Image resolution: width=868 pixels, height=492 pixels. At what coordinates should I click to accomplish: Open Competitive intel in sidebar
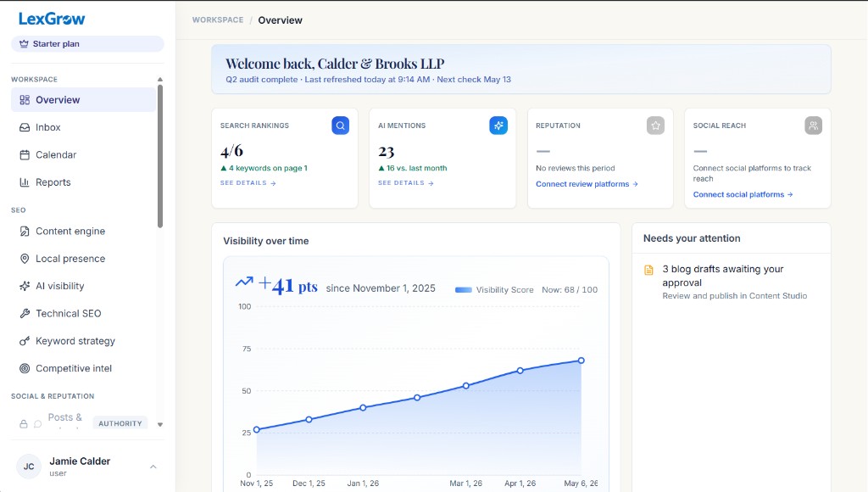(83, 368)
